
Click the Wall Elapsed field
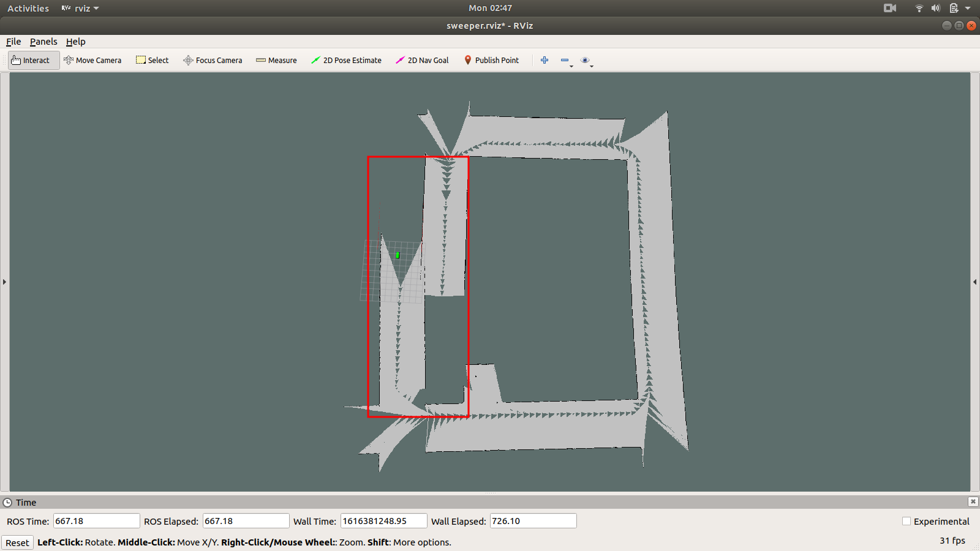tap(533, 521)
